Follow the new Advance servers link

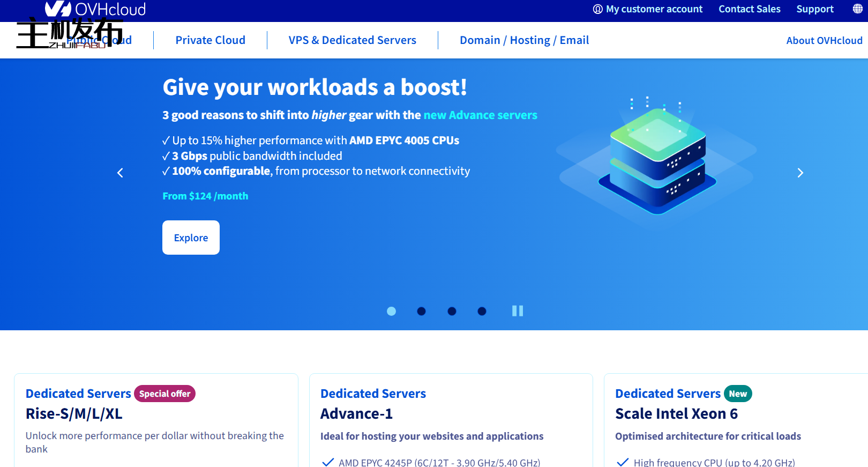pyautogui.click(x=480, y=115)
